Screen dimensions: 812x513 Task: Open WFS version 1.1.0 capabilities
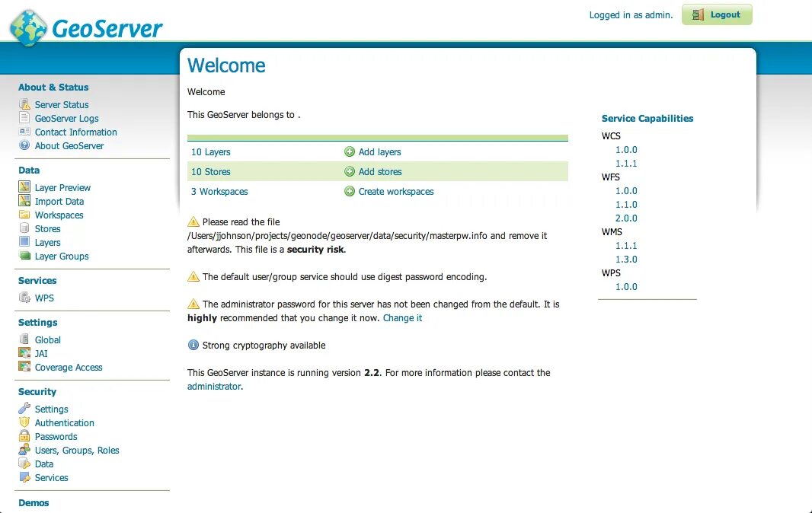pos(626,205)
